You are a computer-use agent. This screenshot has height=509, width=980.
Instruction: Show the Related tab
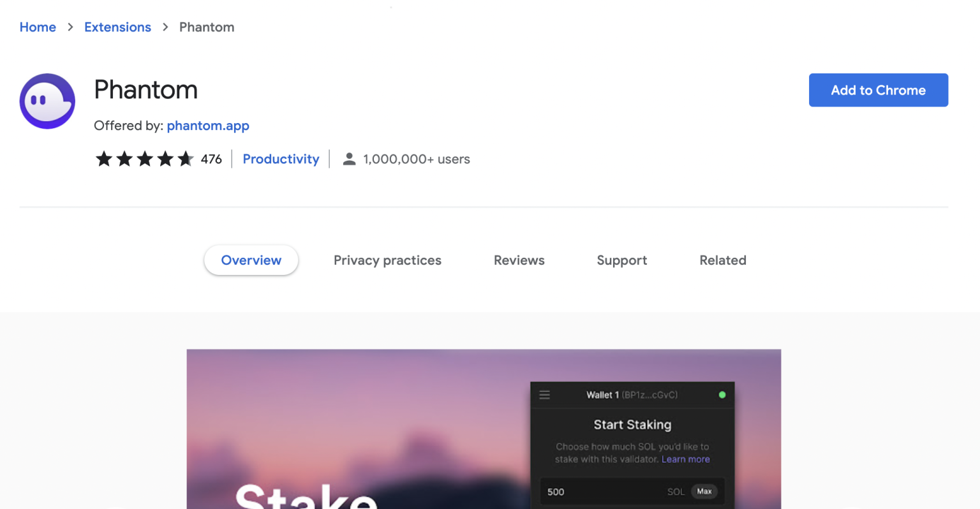[x=722, y=260]
